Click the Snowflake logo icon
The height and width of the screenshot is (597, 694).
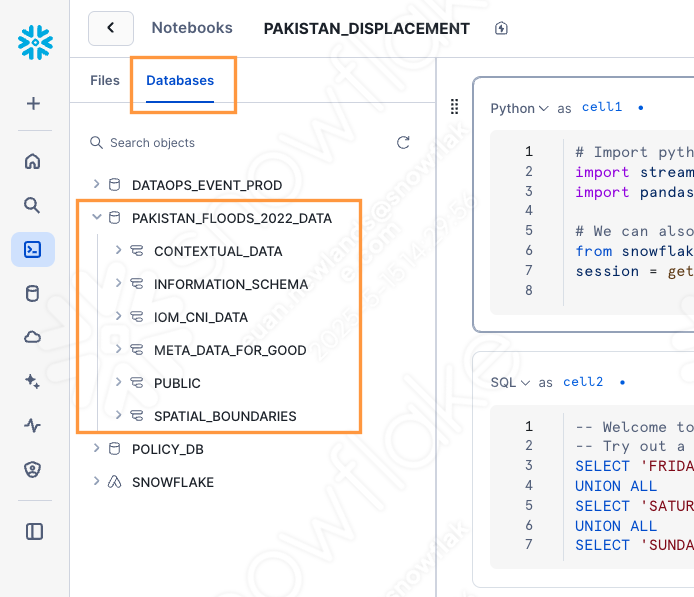coord(35,42)
